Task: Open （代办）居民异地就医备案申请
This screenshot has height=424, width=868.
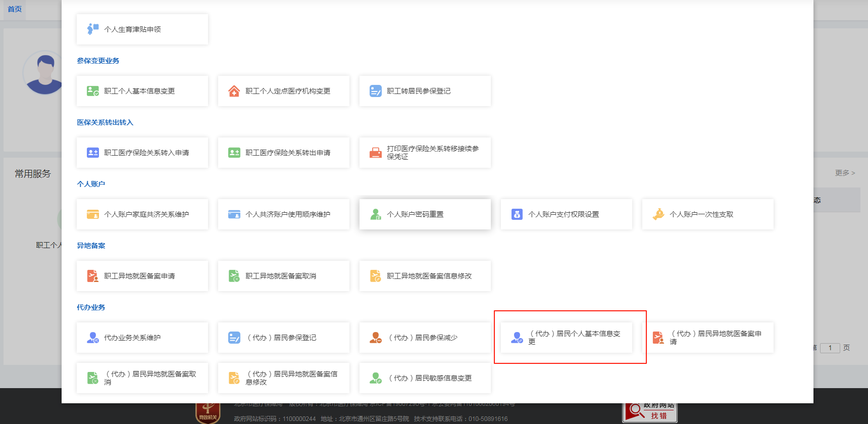Action: tap(708, 338)
